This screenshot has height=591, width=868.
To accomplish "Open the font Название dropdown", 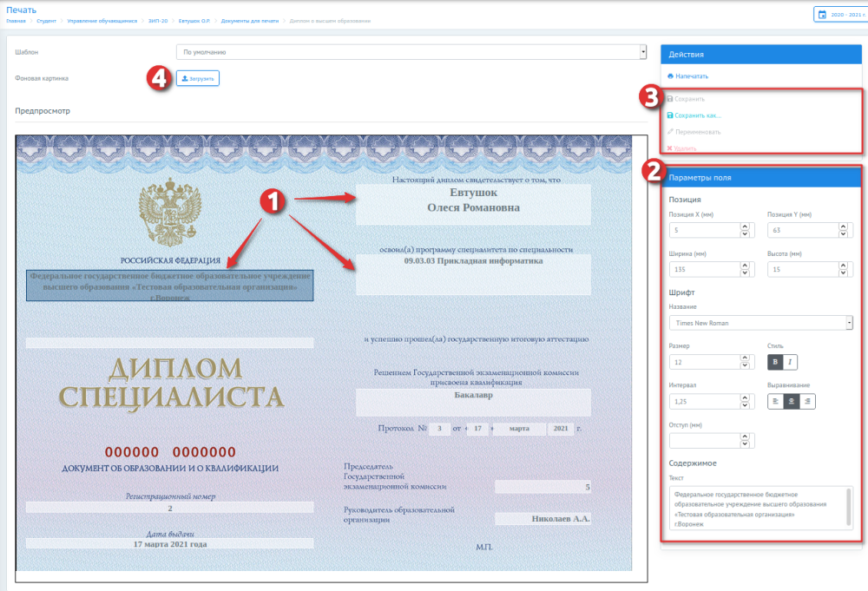I will (760, 323).
